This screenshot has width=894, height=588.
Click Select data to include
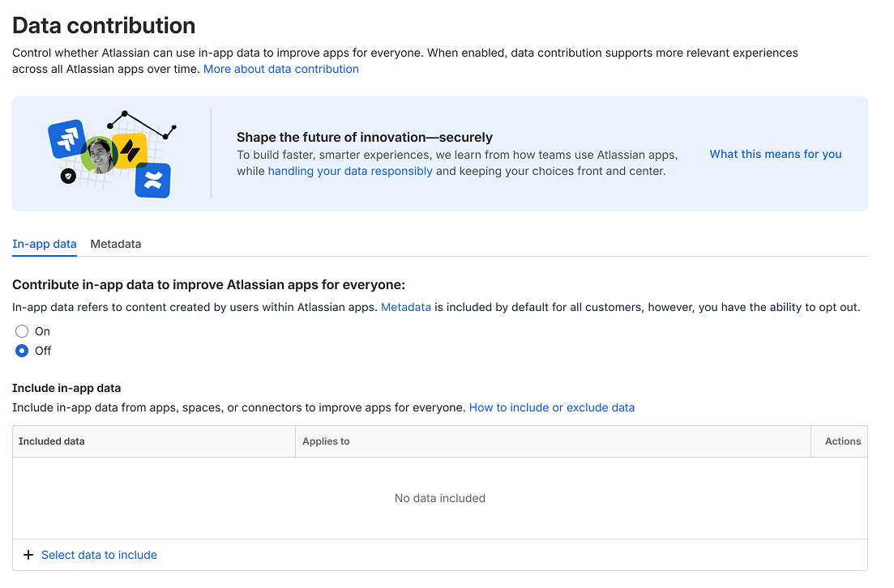[x=99, y=555]
